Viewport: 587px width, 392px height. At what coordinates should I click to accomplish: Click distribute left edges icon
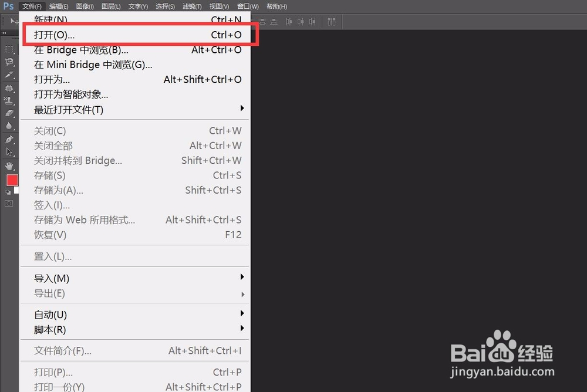click(289, 22)
